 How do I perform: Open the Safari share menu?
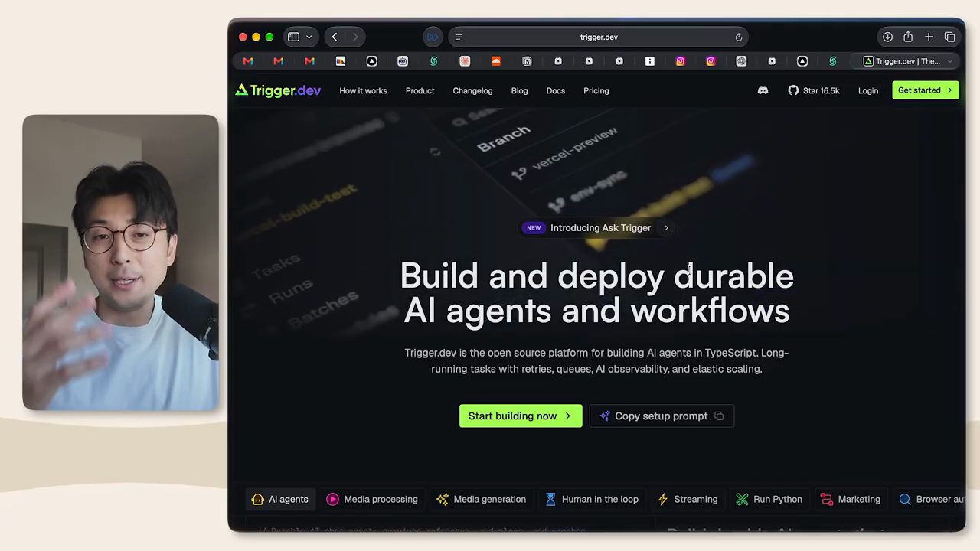click(908, 37)
